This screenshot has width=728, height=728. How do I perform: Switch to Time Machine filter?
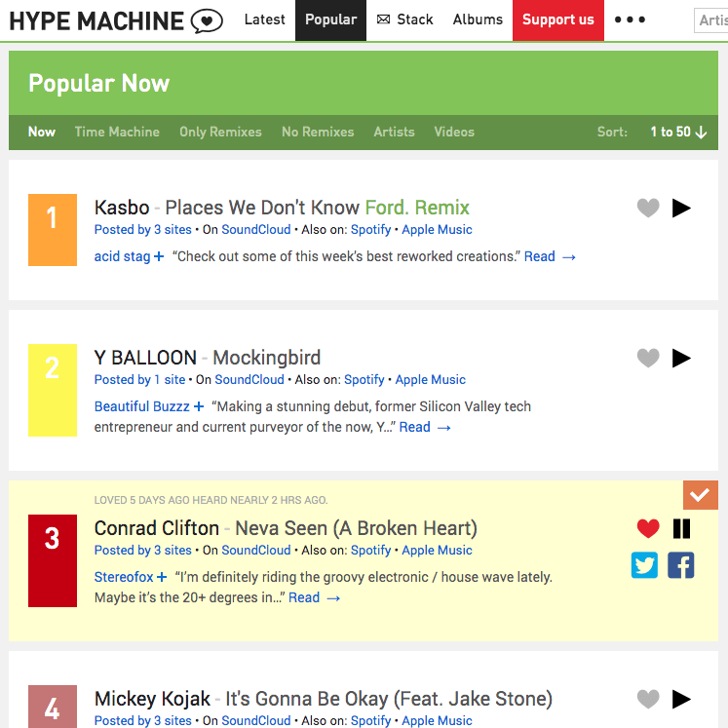click(x=117, y=132)
